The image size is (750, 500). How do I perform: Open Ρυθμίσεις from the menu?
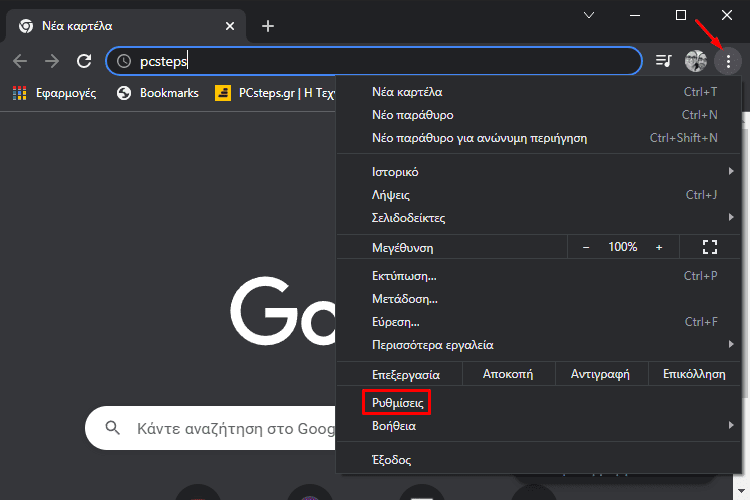(x=539, y=402)
